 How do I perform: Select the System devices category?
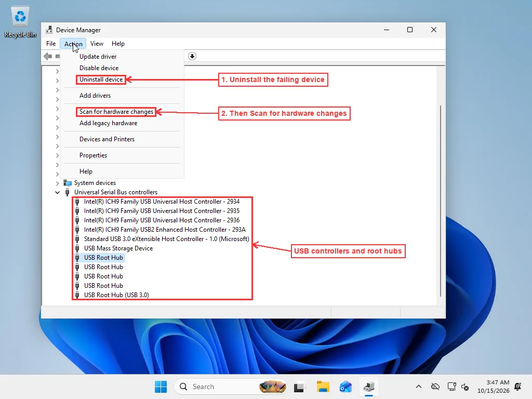[95, 183]
